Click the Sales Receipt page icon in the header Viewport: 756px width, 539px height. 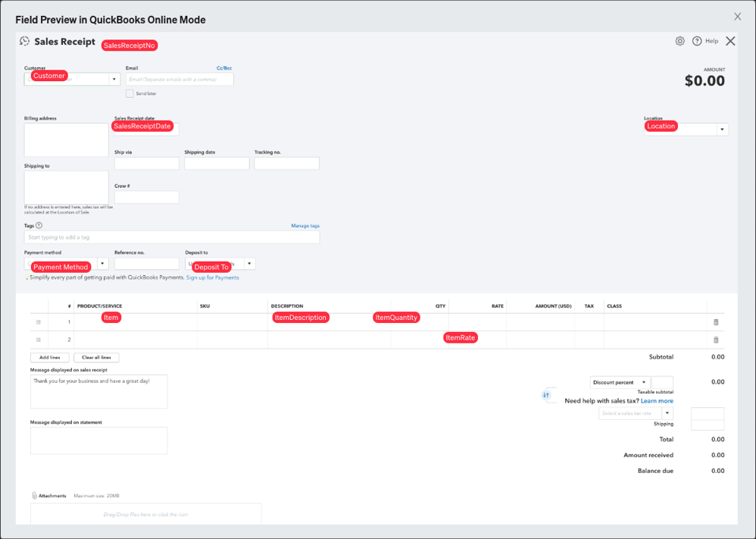23,40
